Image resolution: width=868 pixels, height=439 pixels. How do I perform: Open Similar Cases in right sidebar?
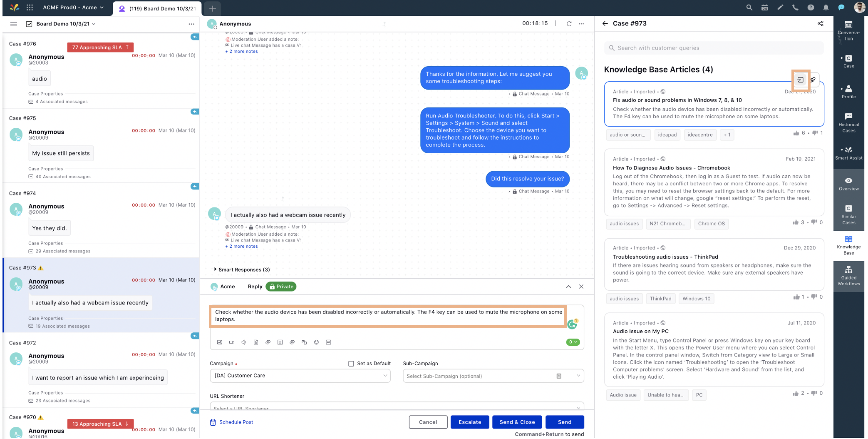[848, 214]
